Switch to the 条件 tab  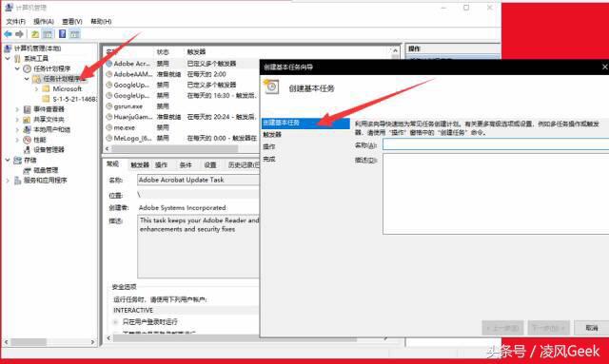tap(186, 165)
